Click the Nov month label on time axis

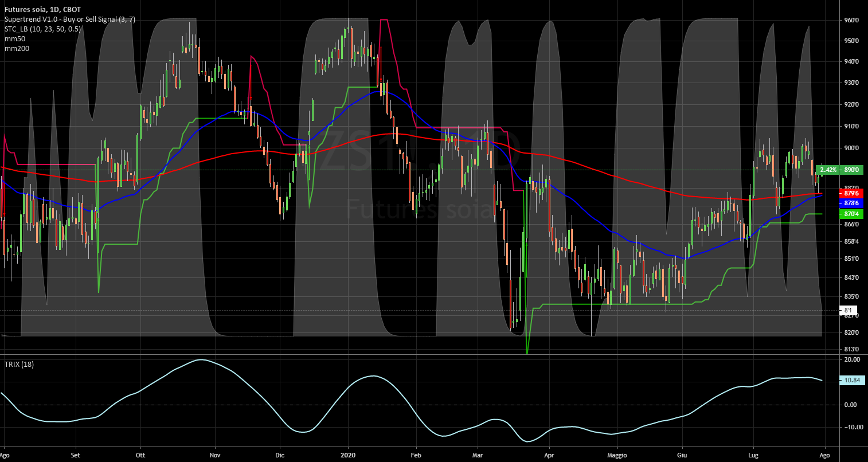point(215,454)
